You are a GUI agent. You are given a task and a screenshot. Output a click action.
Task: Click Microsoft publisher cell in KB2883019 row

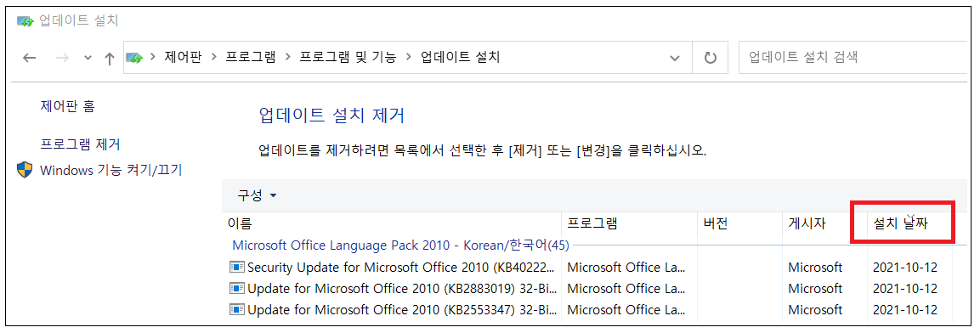(x=815, y=289)
